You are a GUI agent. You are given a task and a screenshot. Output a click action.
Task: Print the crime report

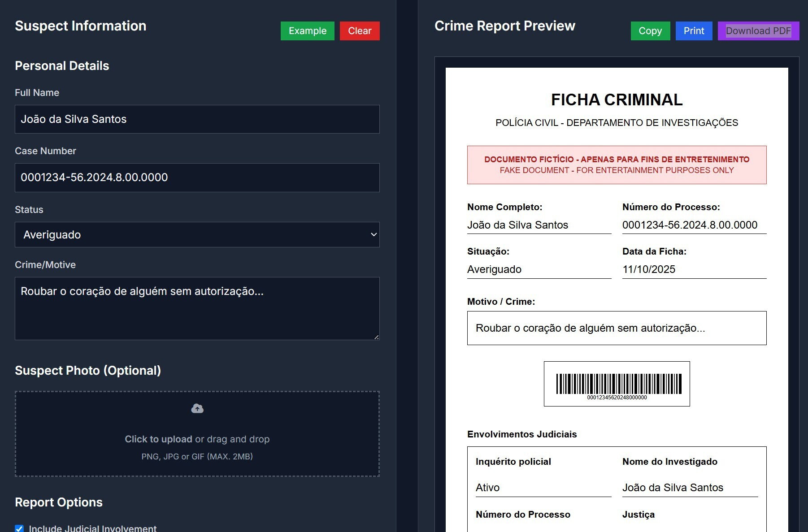[x=693, y=31]
